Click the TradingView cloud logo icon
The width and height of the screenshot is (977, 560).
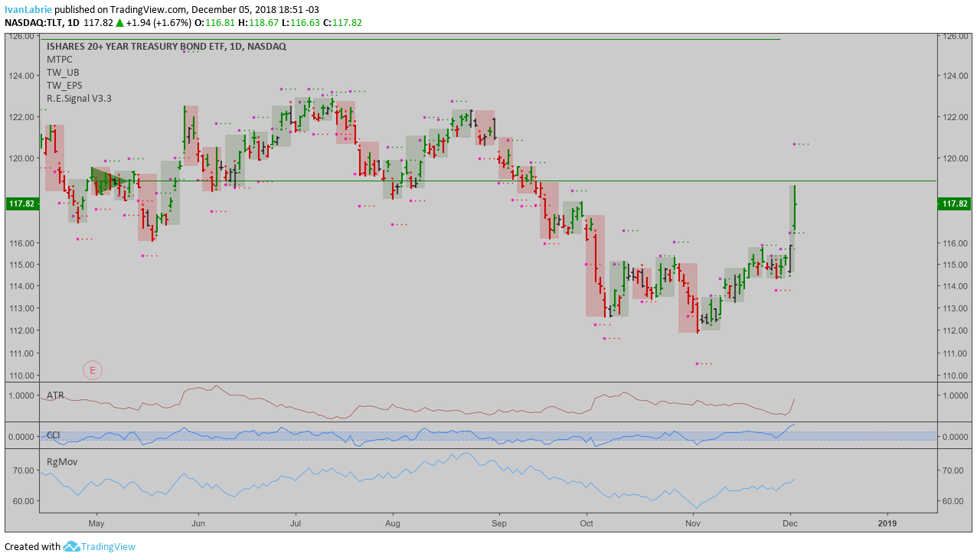click(71, 546)
